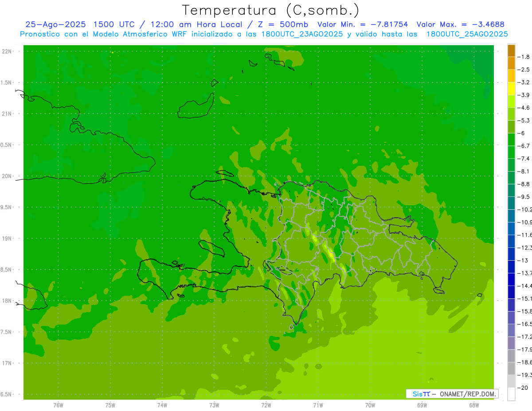Click the "8.5N" latitude axis label
Viewport: 532px width, 411px height.
(7, 270)
